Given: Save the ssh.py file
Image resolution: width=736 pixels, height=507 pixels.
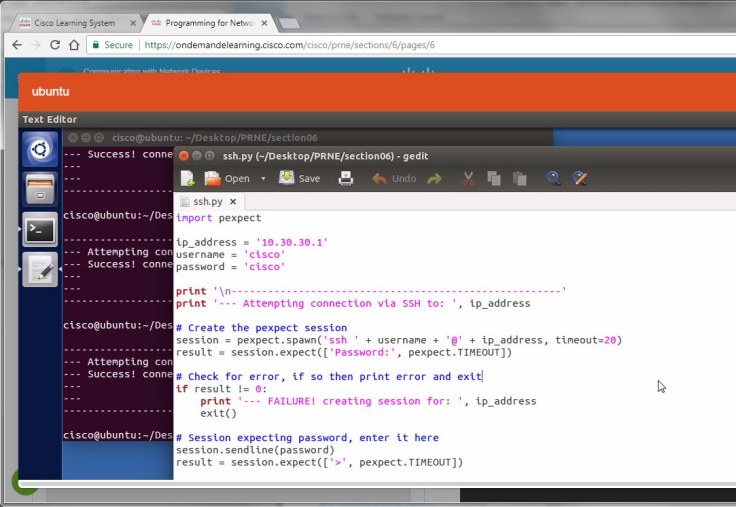Looking at the screenshot, I should click(x=299, y=179).
